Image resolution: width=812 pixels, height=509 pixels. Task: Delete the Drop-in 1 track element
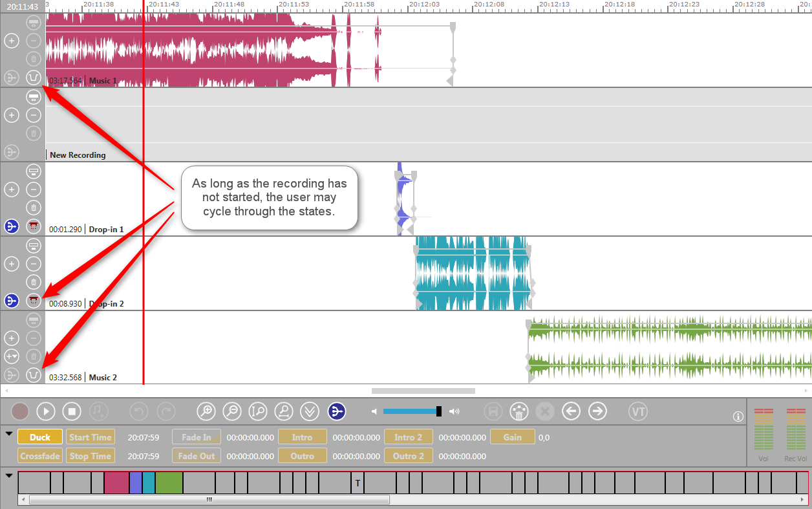[34, 208]
